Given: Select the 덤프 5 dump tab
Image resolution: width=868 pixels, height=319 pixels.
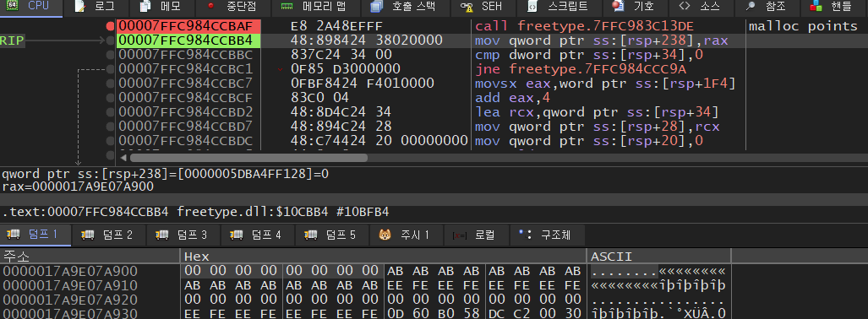Looking at the screenshot, I should 332,235.
